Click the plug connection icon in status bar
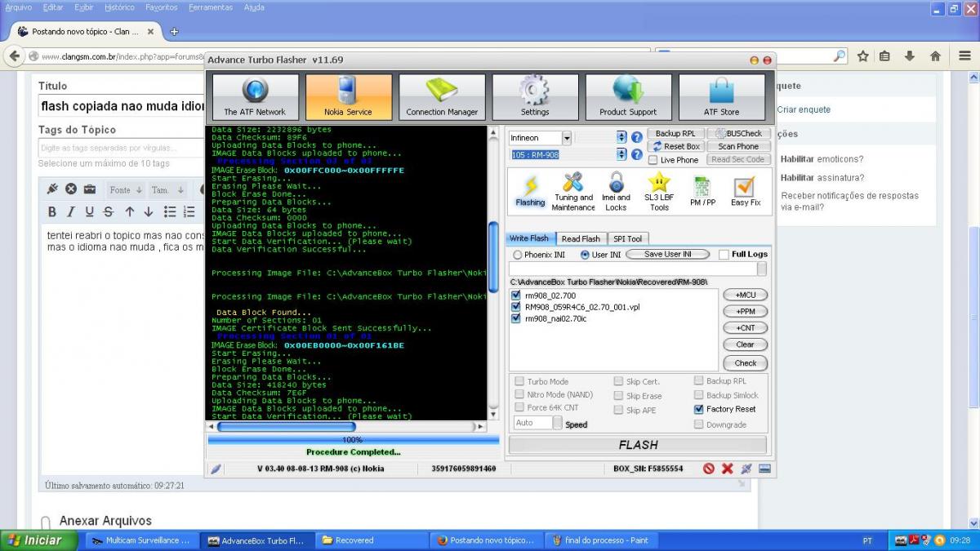This screenshot has height=551, width=980. tap(746, 469)
